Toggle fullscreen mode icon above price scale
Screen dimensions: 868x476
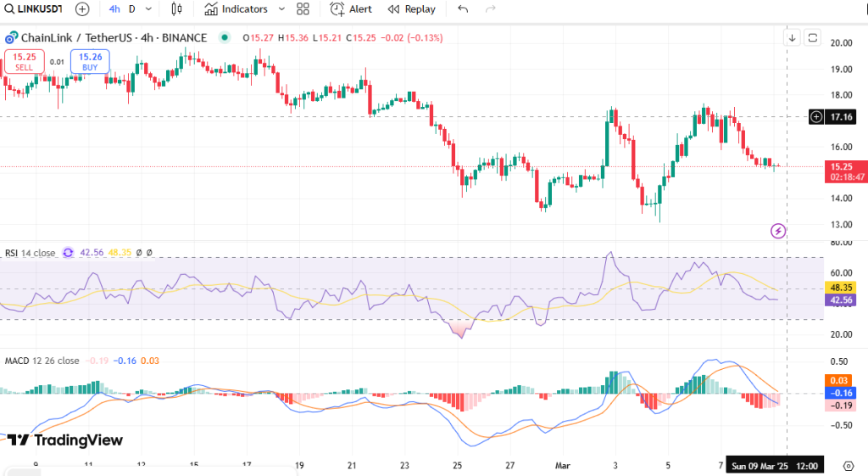coord(813,37)
